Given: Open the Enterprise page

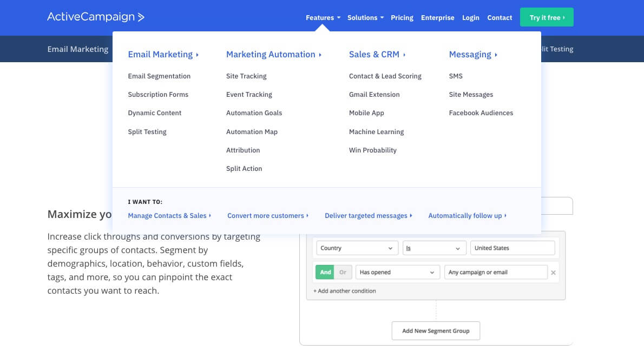Looking at the screenshot, I should [437, 18].
